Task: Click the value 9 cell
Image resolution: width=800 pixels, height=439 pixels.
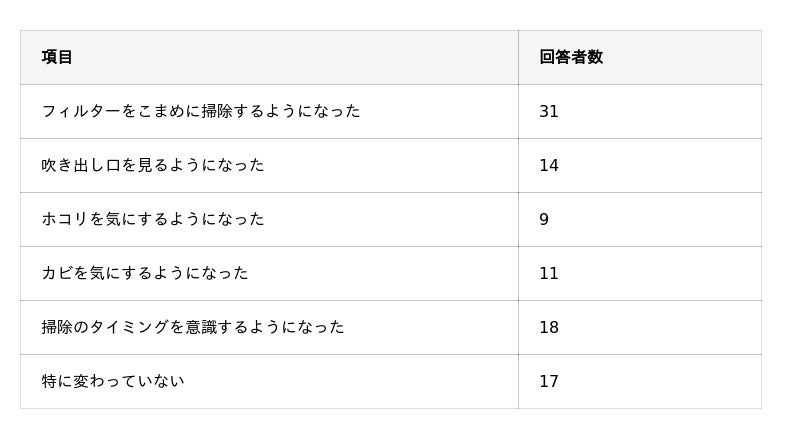Action: click(640, 220)
